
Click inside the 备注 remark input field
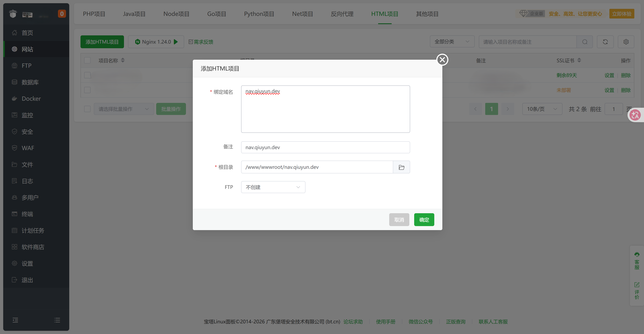(325, 147)
